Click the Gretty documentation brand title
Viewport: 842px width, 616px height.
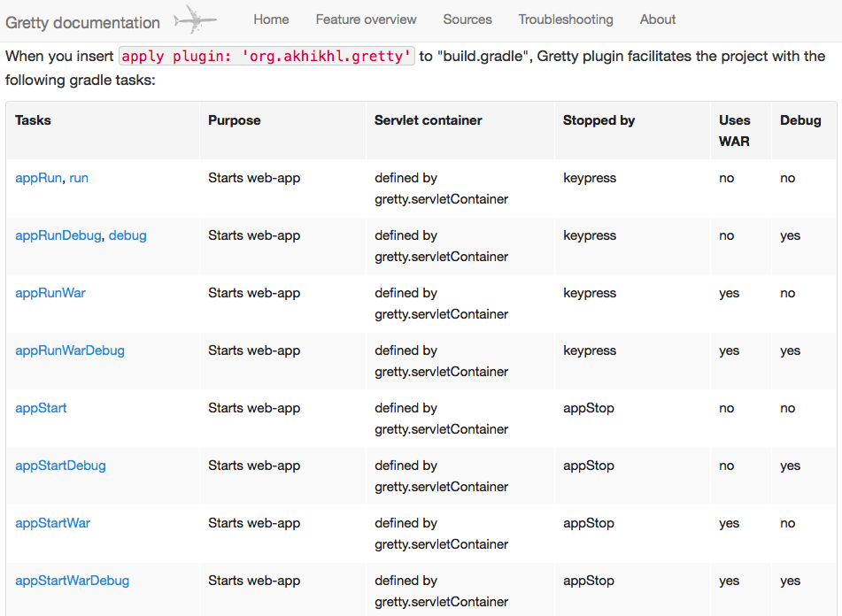pyautogui.click(x=83, y=22)
